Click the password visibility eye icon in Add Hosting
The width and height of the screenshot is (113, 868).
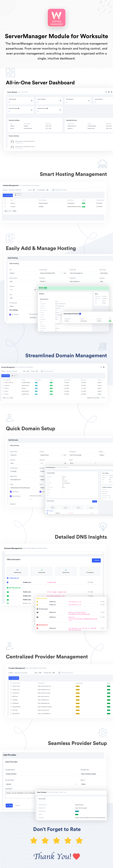(x=35, y=290)
